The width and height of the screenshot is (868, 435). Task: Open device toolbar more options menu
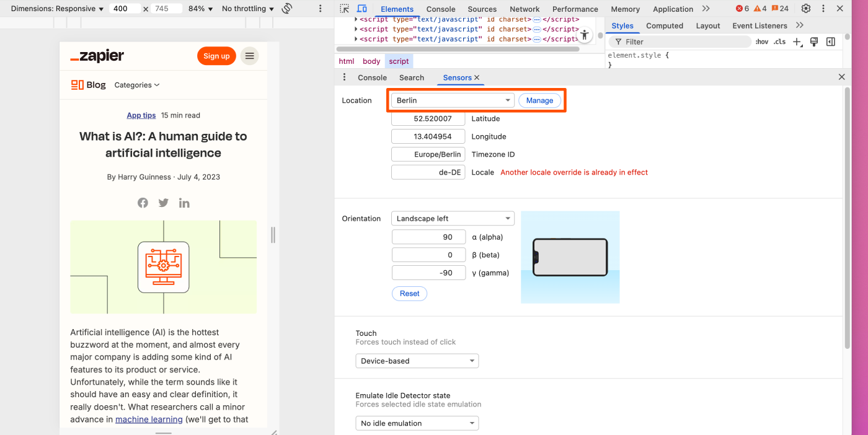coord(320,9)
